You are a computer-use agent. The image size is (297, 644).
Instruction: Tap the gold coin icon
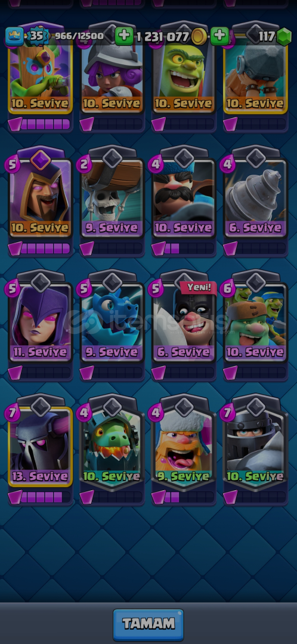pos(199,36)
